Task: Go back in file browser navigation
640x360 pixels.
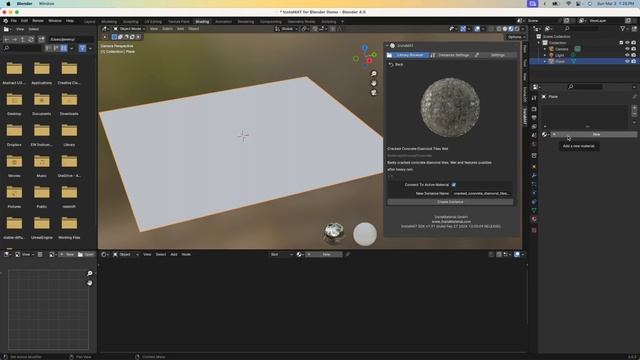Action: (7, 40)
